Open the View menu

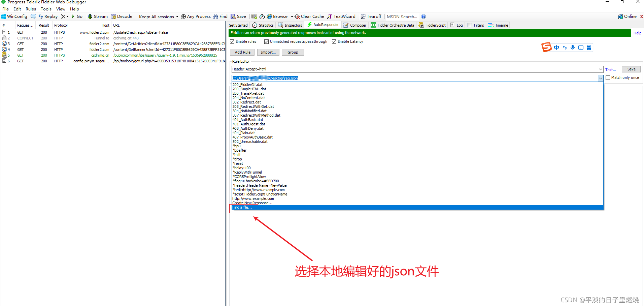coord(61,9)
